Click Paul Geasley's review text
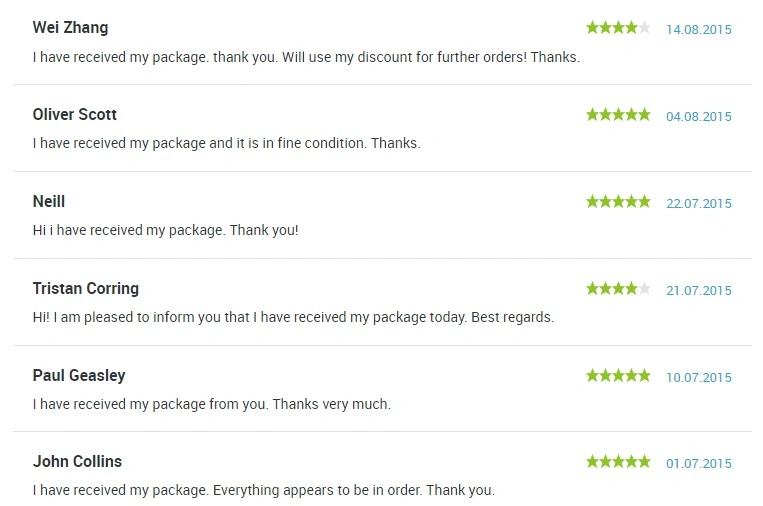Image resolution: width=763 pixels, height=506 pixels. pyautogui.click(x=212, y=404)
